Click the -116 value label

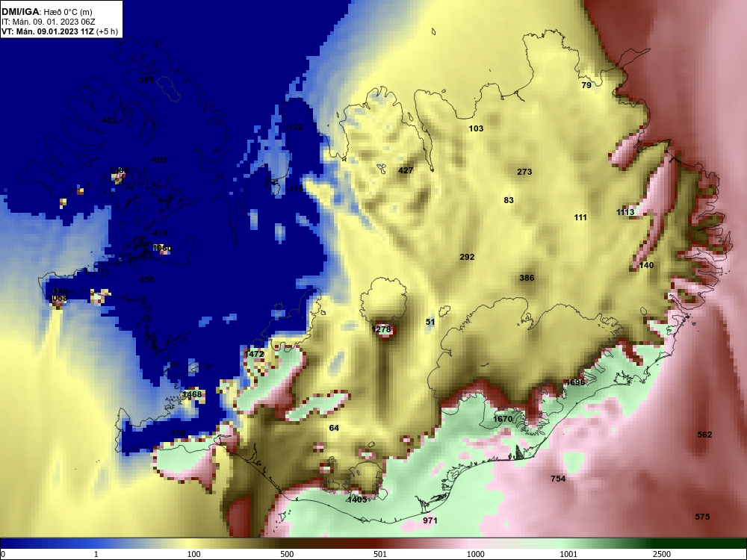tap(295, 190)
